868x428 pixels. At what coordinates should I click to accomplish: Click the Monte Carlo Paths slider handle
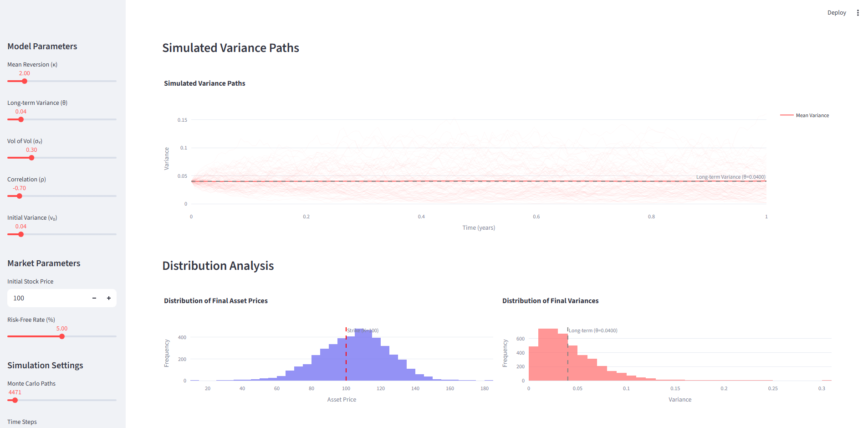[14, 400]
